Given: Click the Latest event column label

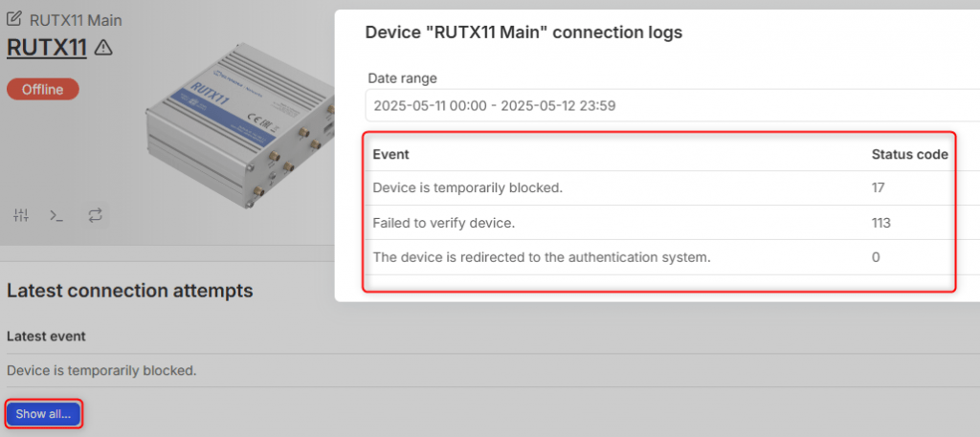Looking at the screenshot, I should [46, 337].
